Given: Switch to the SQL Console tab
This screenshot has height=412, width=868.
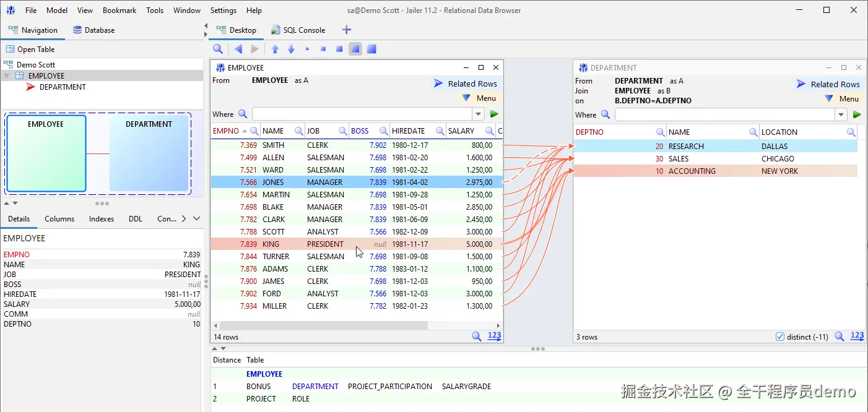Looking at the screenshot, I should click(298, 30).
